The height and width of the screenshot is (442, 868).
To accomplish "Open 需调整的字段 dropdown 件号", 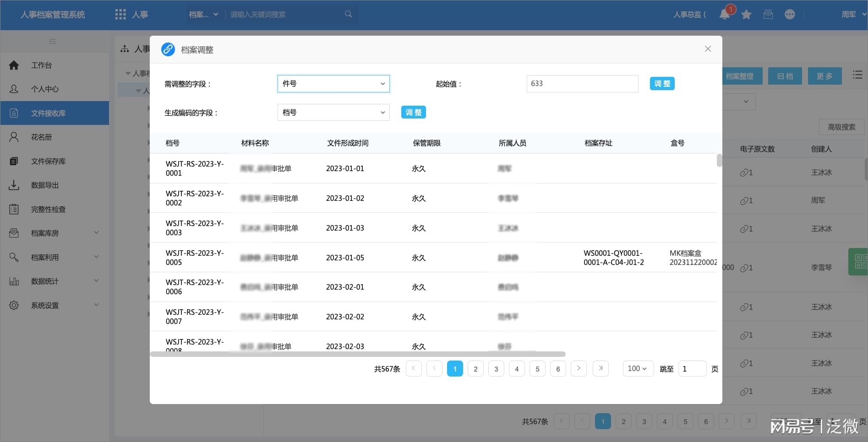I will pyautogui.click(x=333, y=84).
